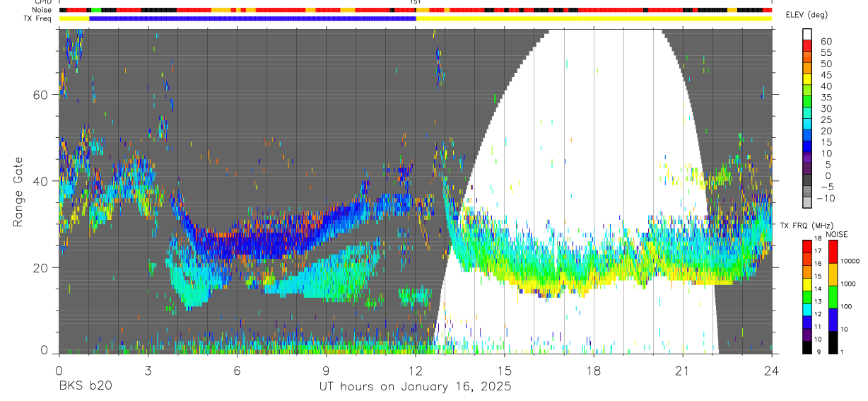Select TX FRQ yellow segment between 14 and 15
The image size is (868, 401).
pos(807,284)
